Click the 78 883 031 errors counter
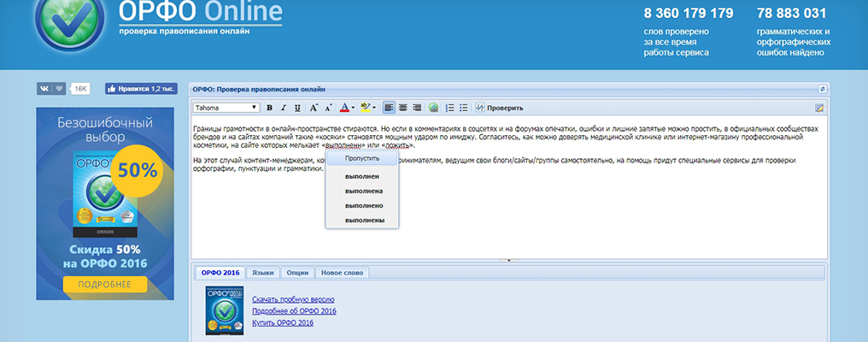Image resolution: width=868 pixels, height=342 pixels. pyautogui.click(x=791, y=14)
